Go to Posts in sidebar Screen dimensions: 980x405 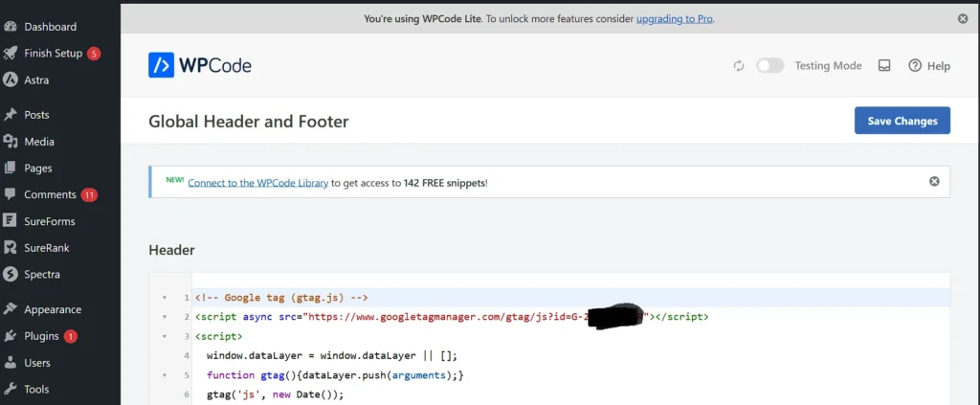pyautogui.click(x=36, y=115)
